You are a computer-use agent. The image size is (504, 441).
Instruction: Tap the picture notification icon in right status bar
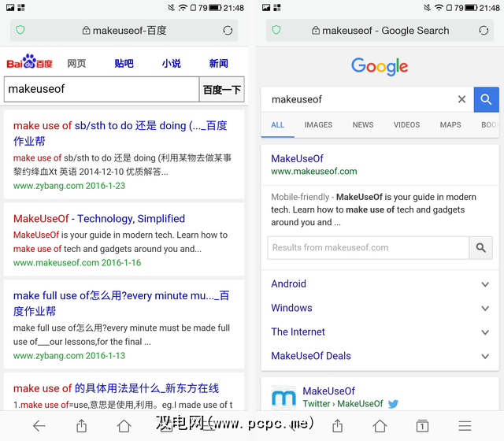coord(266,7)
